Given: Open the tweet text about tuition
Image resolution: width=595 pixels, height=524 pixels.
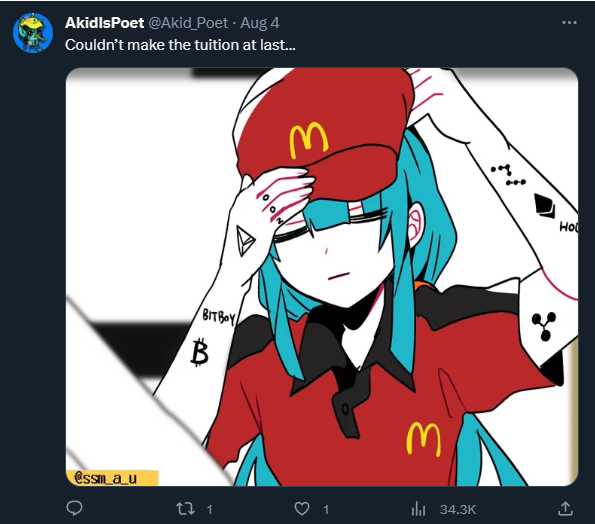Looking at the screenshot, I should pyautogui.click(x=180, y=45).
